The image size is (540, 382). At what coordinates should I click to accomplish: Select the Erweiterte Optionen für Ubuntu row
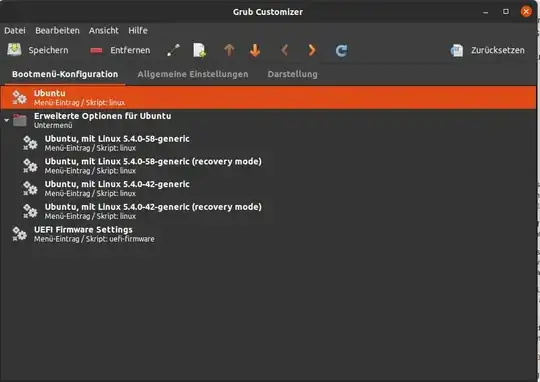268,120
